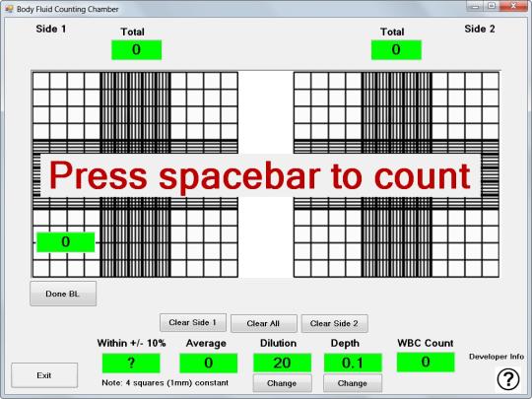Click the Side 2 counting grid
532x399 pixels.
pos(396,174)
